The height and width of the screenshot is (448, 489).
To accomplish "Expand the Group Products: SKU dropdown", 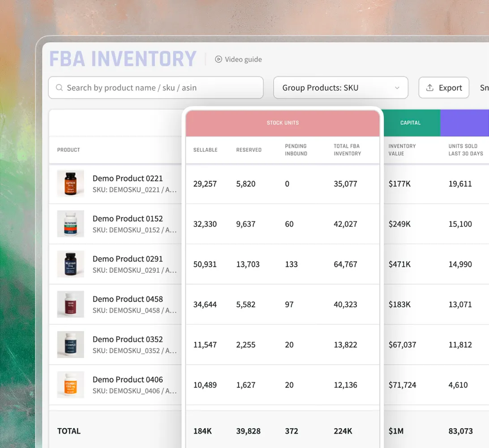I will (340, 88).
